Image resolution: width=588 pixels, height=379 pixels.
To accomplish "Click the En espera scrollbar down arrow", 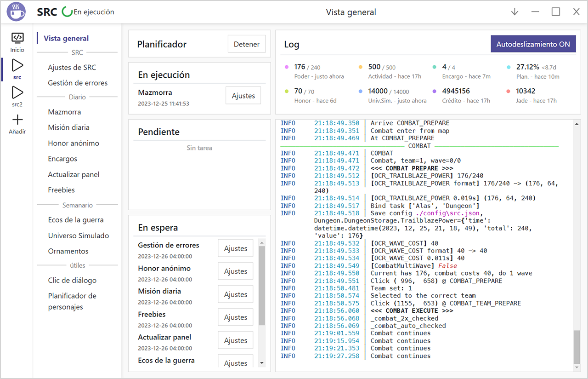I will click(x=262, y=363).
